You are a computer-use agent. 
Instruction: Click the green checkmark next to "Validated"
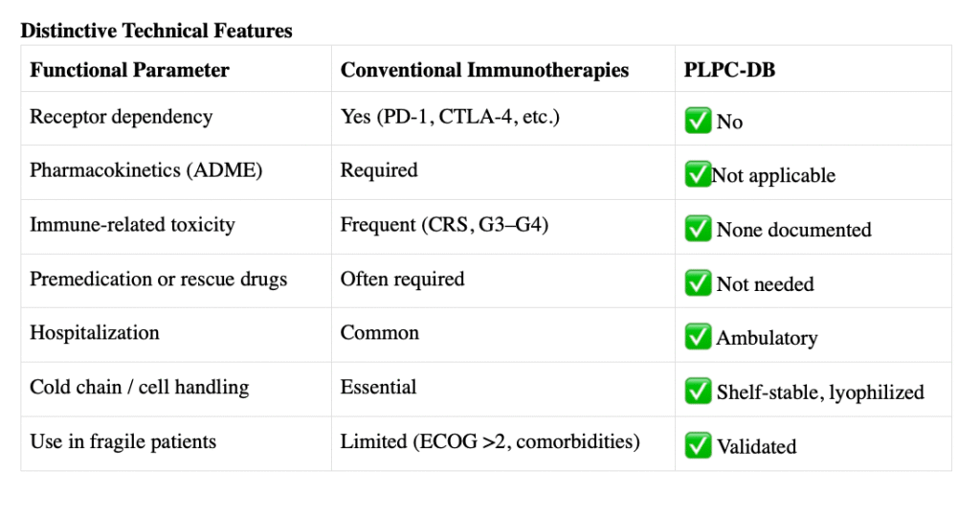[x=698, y=445]
